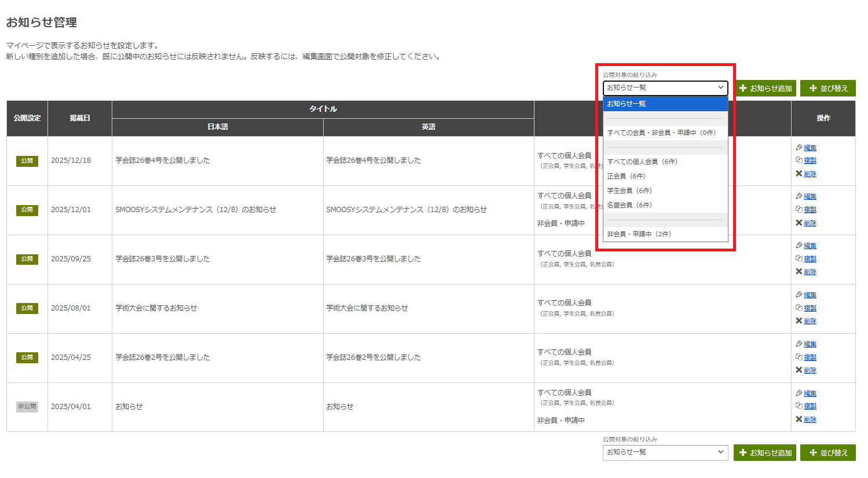
Task: Click the お知らせ追加 button at top right
Action: [x=765, y=88]
